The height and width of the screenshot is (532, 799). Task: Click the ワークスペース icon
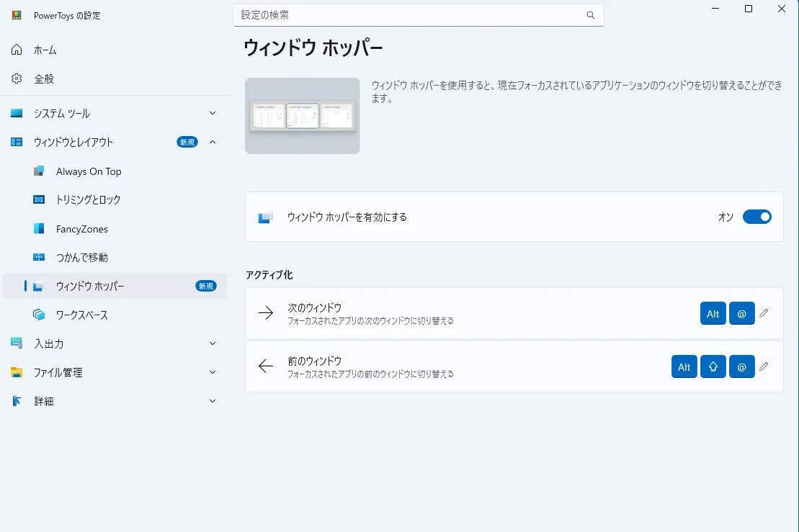coord(39,315)
